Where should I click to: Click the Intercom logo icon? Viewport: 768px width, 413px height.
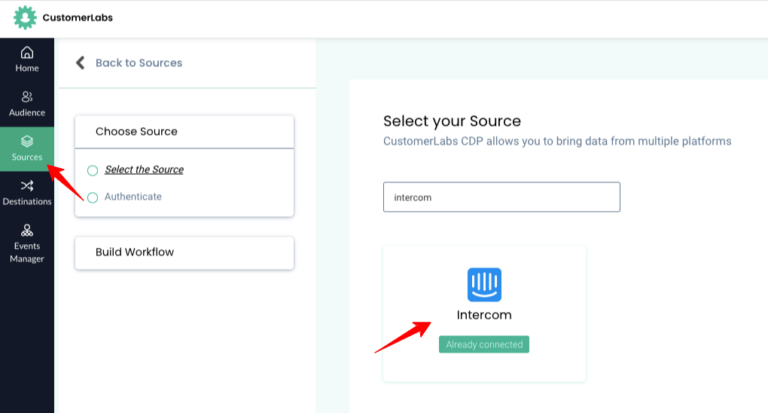tap(484, 285)
